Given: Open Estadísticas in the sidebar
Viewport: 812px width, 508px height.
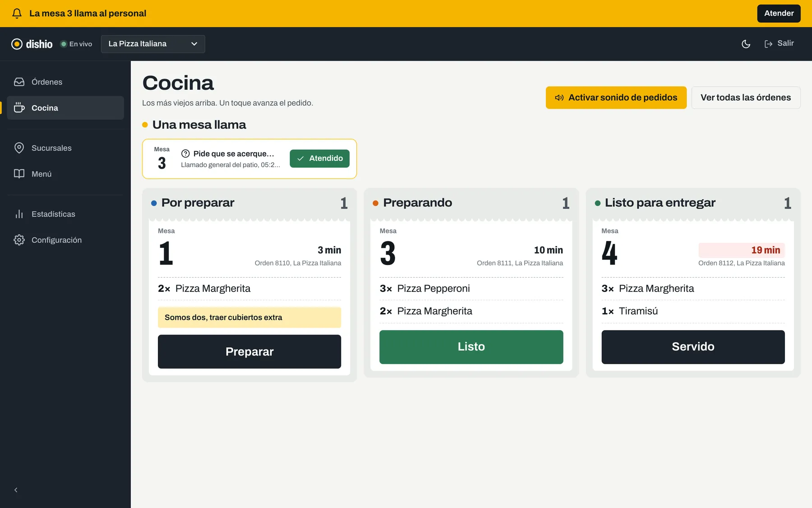Looking at the screenshot, I should (65, 214).
